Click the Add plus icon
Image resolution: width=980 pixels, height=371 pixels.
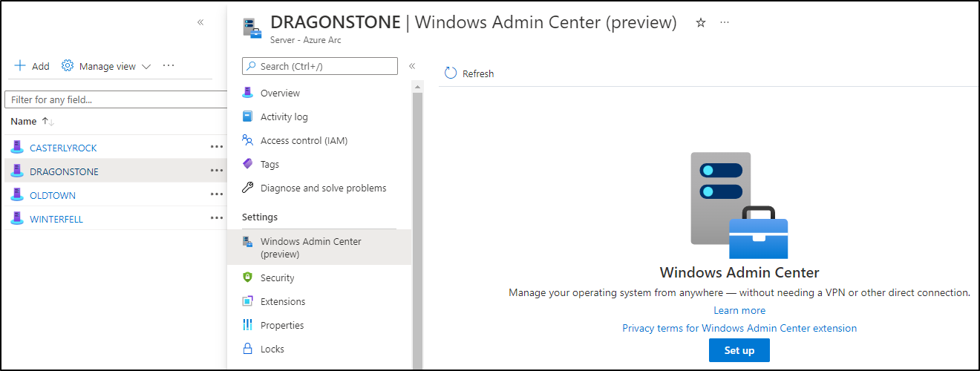click(20, 66)
